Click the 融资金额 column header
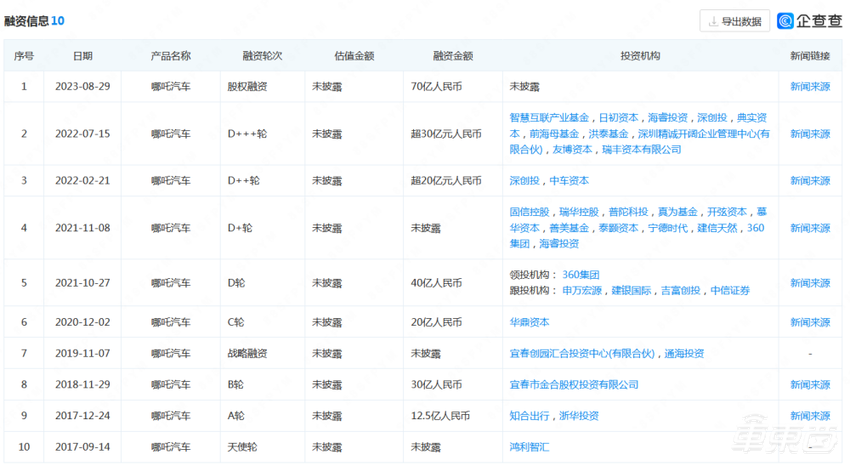Screen dimensions: 850x466 (453, 56)
